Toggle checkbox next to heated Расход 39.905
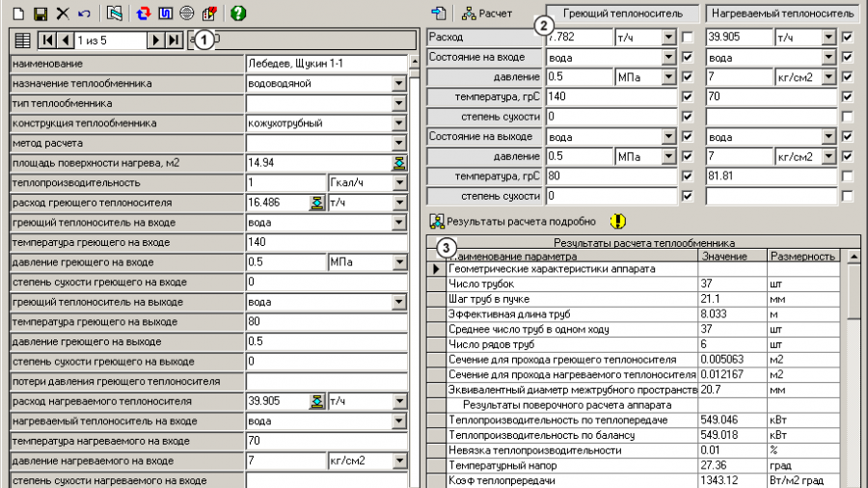Image resolution: width=868 pixels, height=488 pixels. (x=847, y=37)
